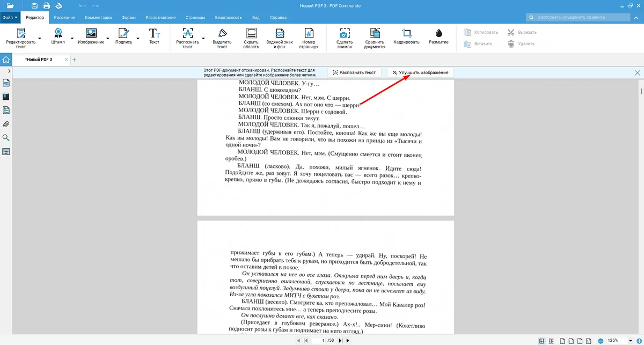
Task: Insert a picture with Изображение
Action: [x=91, y=36]
